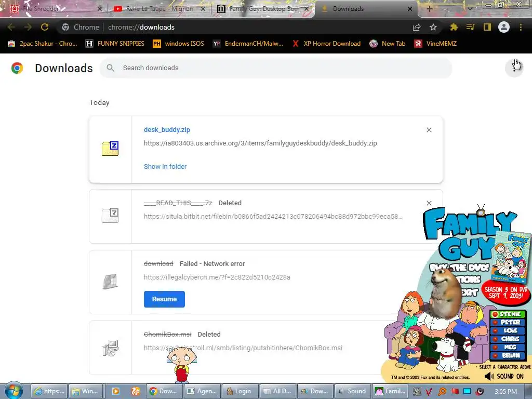
Task: Switch to Family Guy Desktop Buddy tab
Action: pos(263,9)
